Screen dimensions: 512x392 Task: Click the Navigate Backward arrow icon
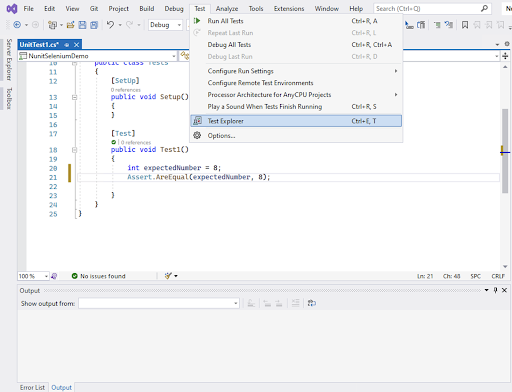[17, 25]
